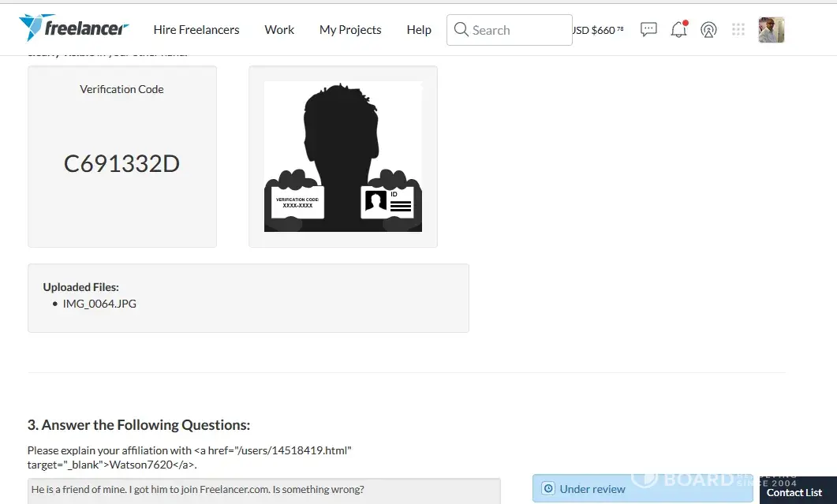Click the USD $660 account balance
This screenshot has height=504, width=837.
tap(598, 30)
